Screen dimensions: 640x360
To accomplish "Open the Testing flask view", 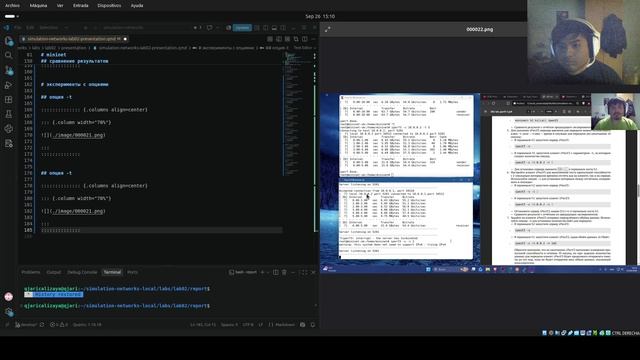I will [9, 114].
